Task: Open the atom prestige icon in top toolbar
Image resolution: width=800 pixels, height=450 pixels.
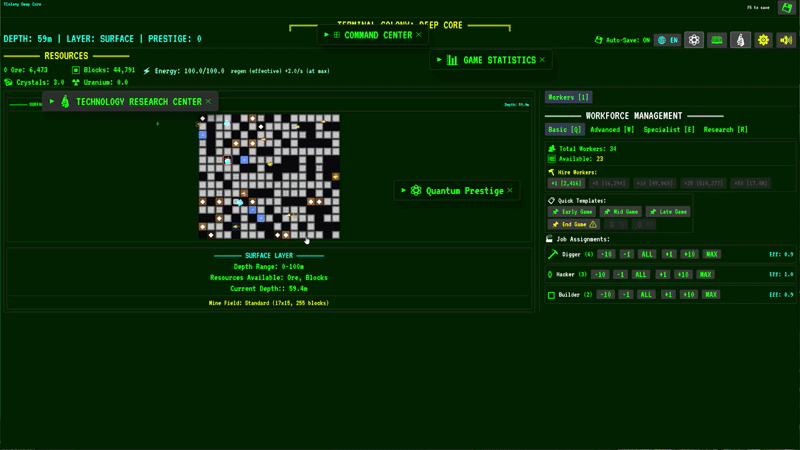Action: tap(694, 40)
